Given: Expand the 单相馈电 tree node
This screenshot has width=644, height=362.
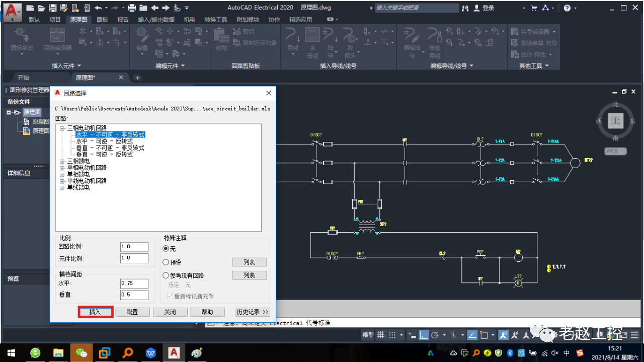Looking at the screenshot, I should (x=62, y=174).
